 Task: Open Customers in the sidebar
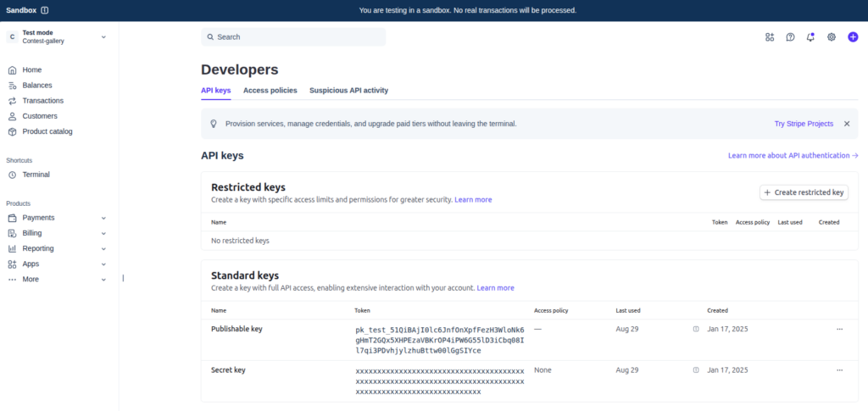40,117
